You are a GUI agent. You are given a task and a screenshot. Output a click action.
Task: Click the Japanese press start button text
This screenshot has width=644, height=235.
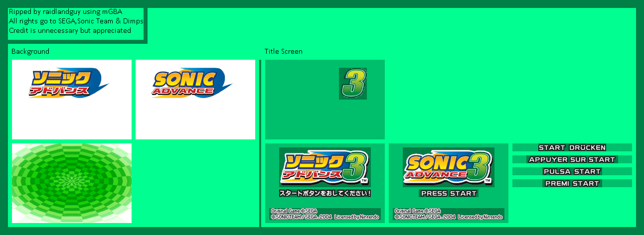[x=325, y=193]
